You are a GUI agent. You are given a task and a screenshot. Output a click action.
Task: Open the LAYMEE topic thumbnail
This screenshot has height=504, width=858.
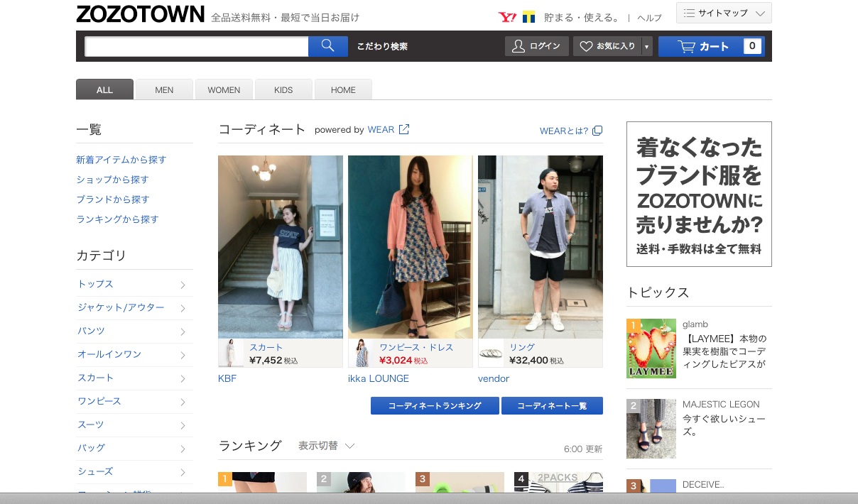click(x=651, y=349)
